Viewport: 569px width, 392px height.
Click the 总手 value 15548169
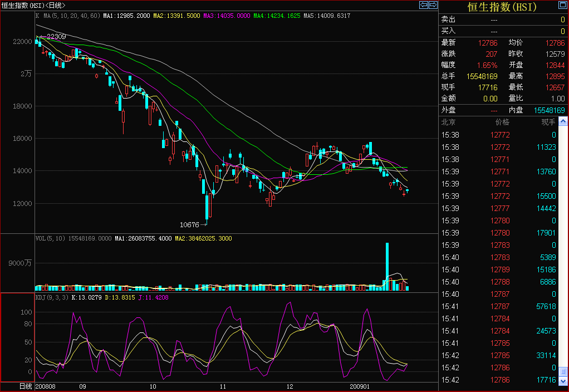click(x=482, y=76)
